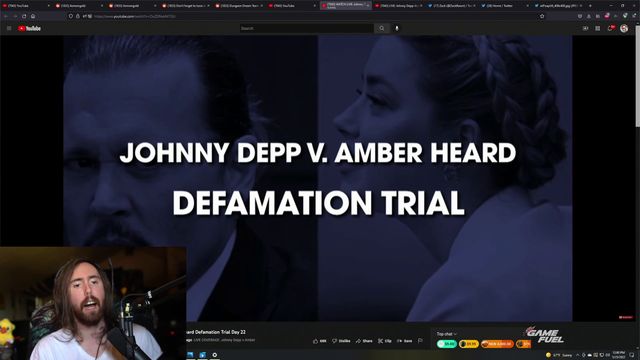Switch to the first Asmongold tab
Screen dimensions: 640x360
(80, 6)
